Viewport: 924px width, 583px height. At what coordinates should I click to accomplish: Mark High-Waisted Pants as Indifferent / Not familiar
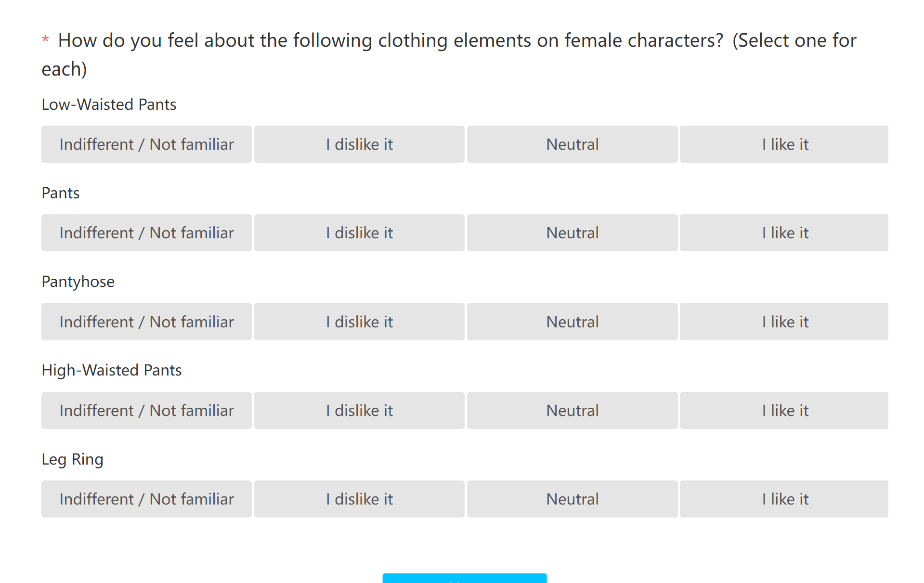point(146,411)
